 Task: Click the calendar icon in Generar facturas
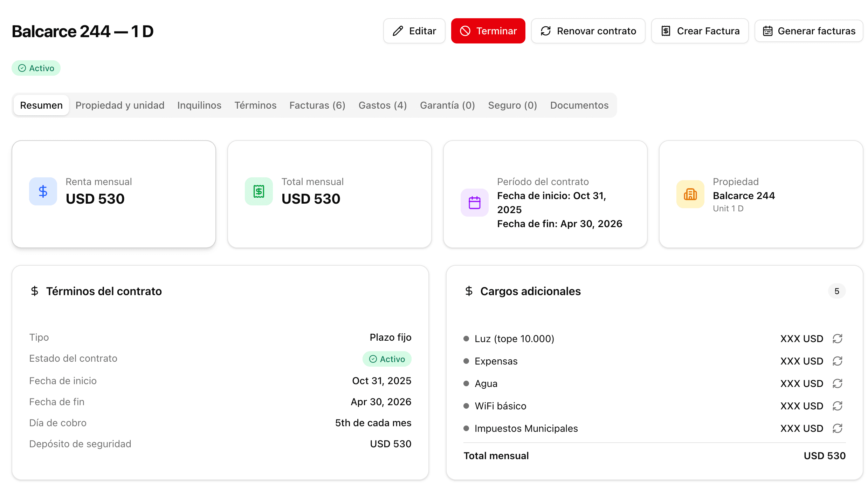click(x=767, y=31)
